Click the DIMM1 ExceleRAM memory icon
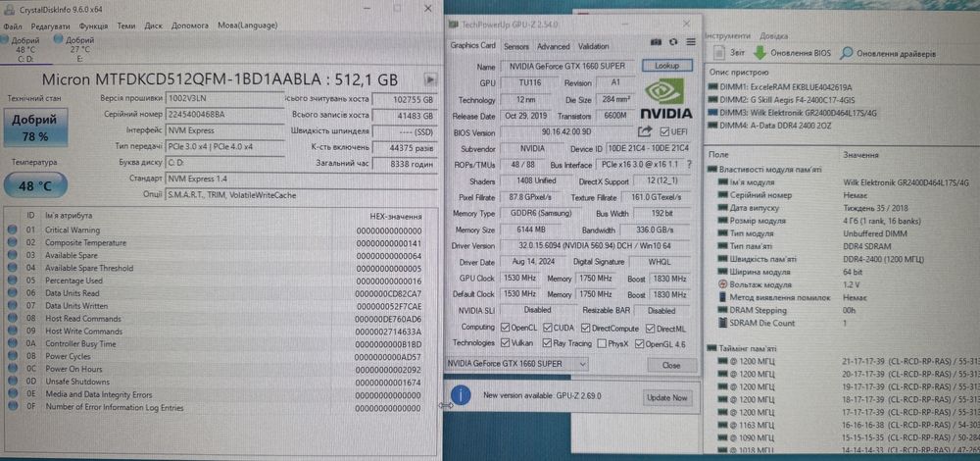Image resolution: width=980 pixels, height=461 pixels. pyautogui.click(x=713, y=87)
